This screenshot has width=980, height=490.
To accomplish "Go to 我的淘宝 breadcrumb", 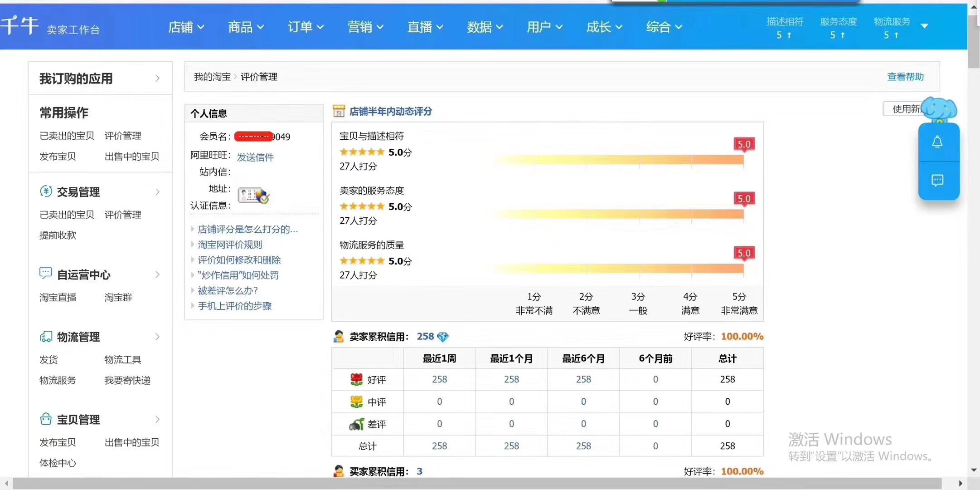I will coord(212,77).
